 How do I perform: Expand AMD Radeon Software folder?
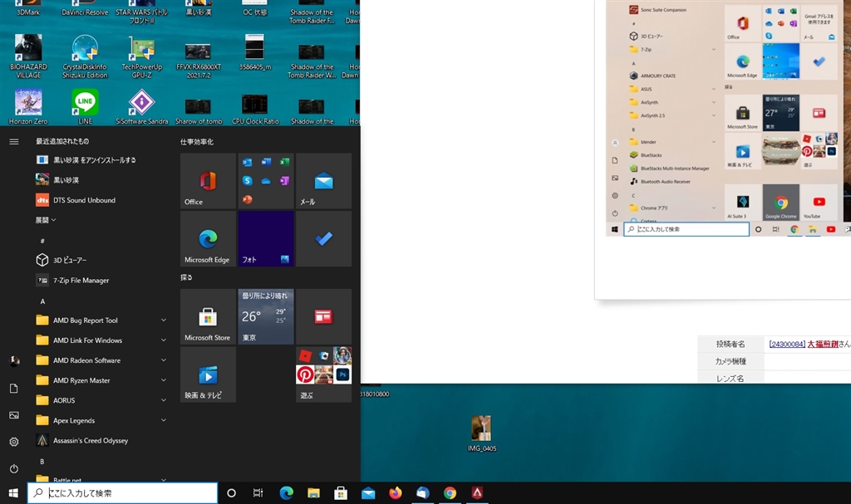[101, 361]
